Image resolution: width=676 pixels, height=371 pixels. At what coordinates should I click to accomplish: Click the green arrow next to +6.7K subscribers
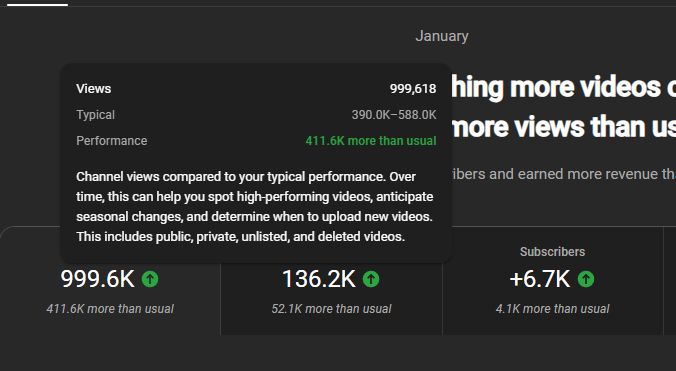[586, 279]
